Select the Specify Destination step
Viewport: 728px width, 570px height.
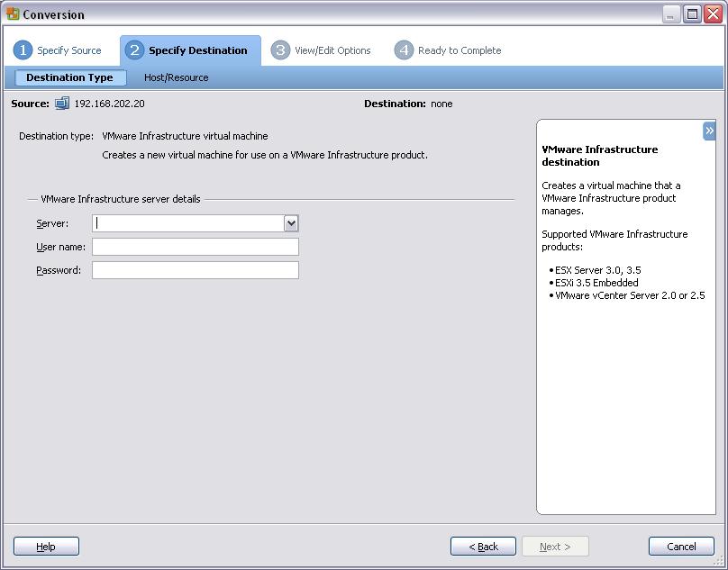[x=190, y=50]
